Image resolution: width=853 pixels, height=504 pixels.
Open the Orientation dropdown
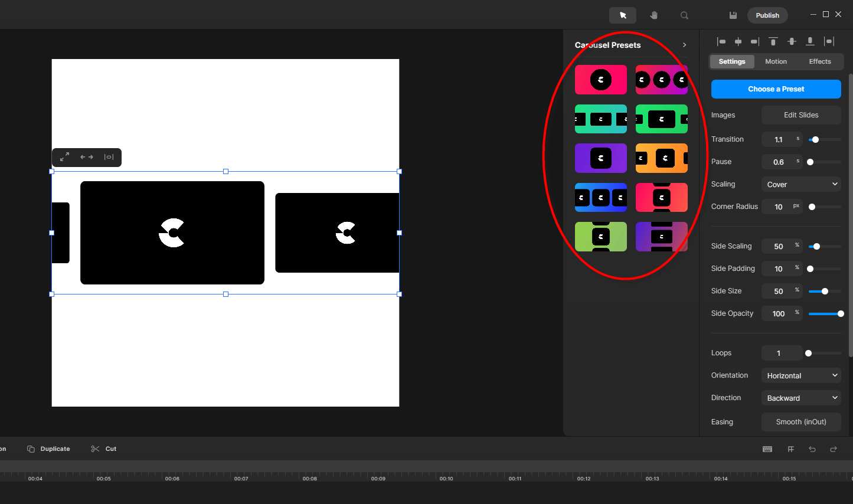800,376
